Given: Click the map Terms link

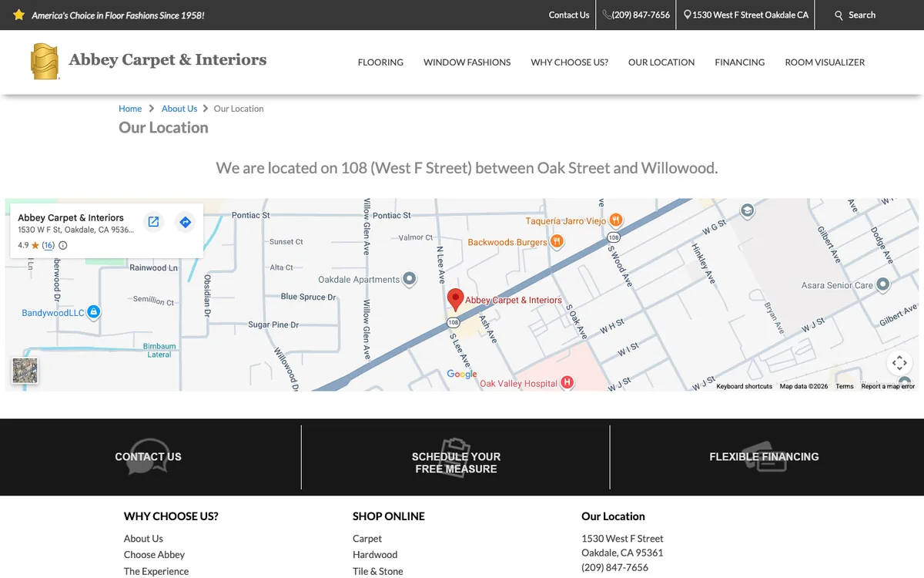Looking at the screenshot, I should click(x=845, y=386).
